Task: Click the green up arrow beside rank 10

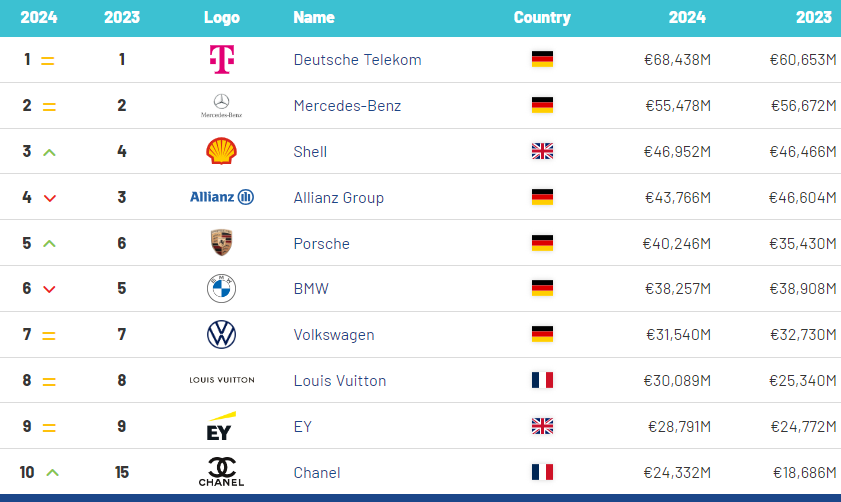Action: (53, 472)
